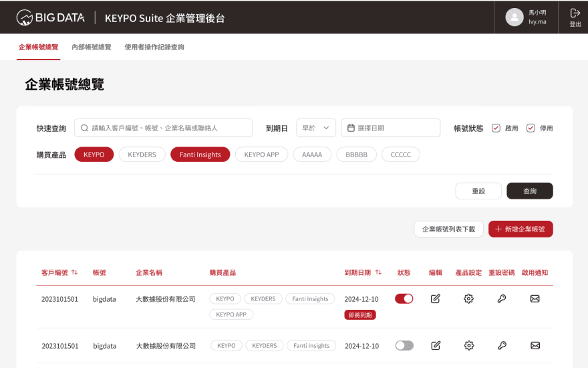This screenshot has height=368, width=588.
Task: Open gear settings in the second bigdata row
Action: point(469,345)
